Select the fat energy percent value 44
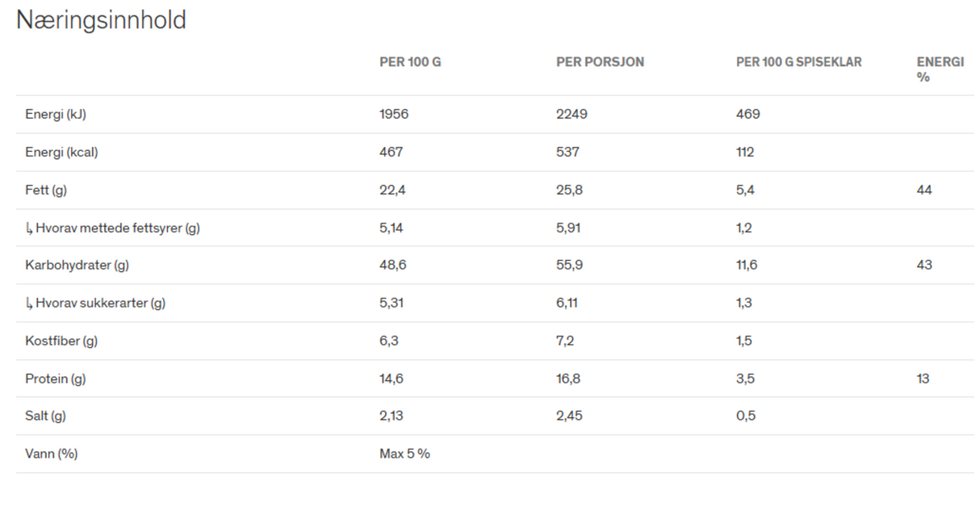This screenshot has width=980, height=515. coord(924,190)
